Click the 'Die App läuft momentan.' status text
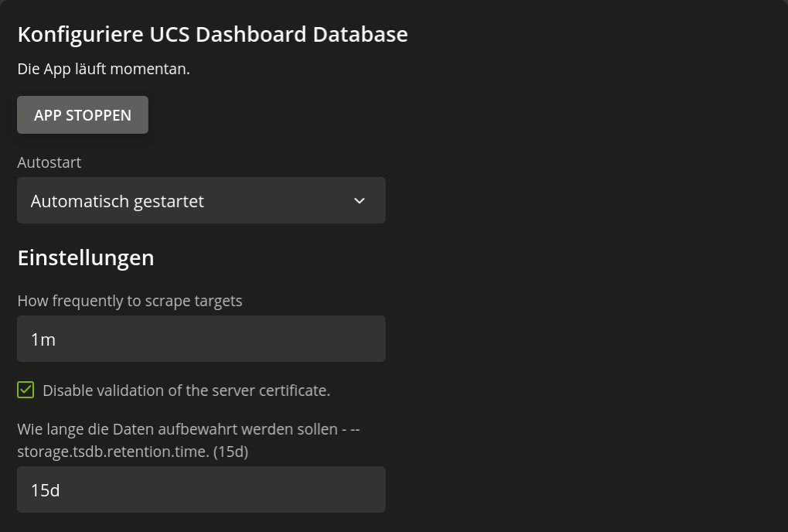Screen dimensions: 788x532 coord(104,69)
